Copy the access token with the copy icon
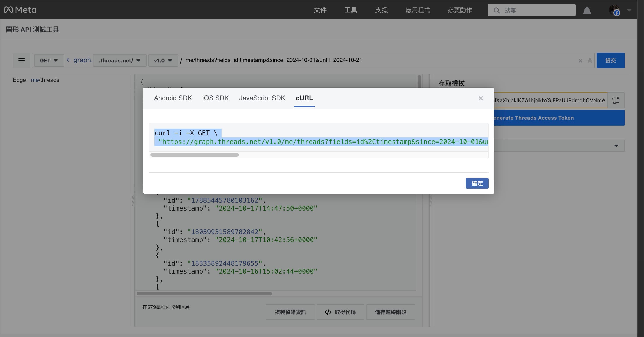Image resolution: width=644 pixels, height=337 pixels. point(616,100)
